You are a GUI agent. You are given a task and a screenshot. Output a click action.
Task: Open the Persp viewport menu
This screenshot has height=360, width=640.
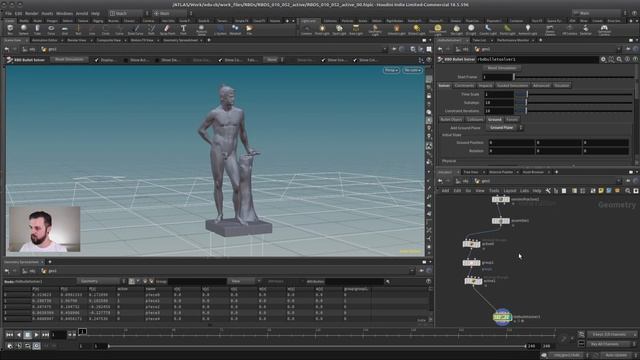(x=391, y=70)
